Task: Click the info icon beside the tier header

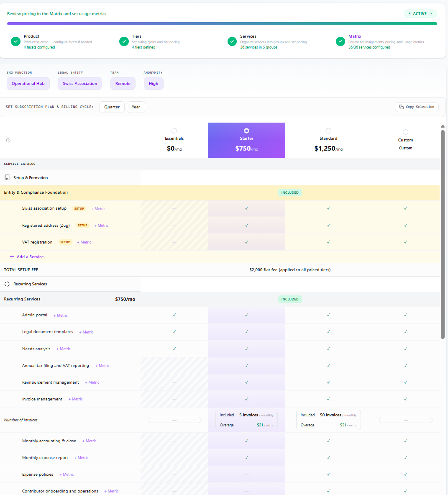Action: click(8, 141)
